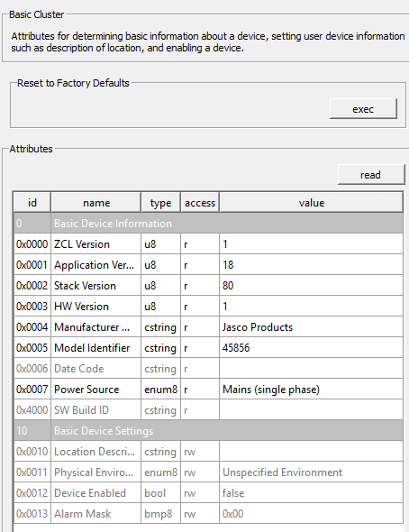409x532 pixels.
Task: Click the value column header
Action: coord(312,203)
